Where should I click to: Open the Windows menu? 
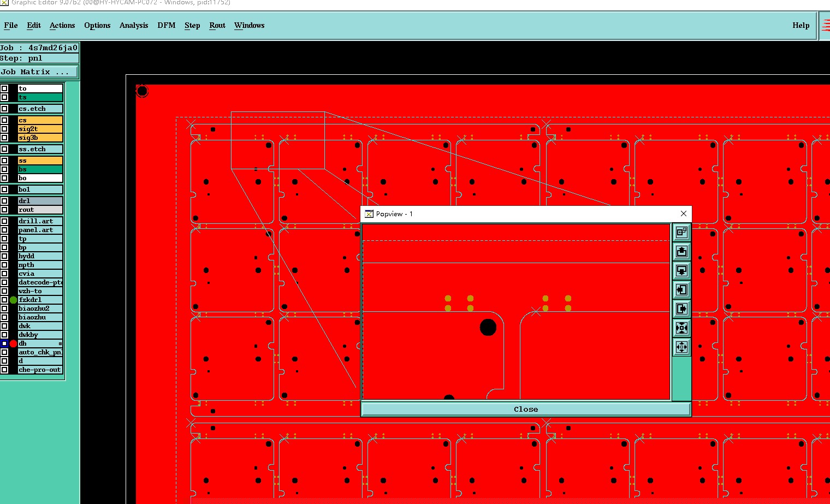click(x=249, y=25)
